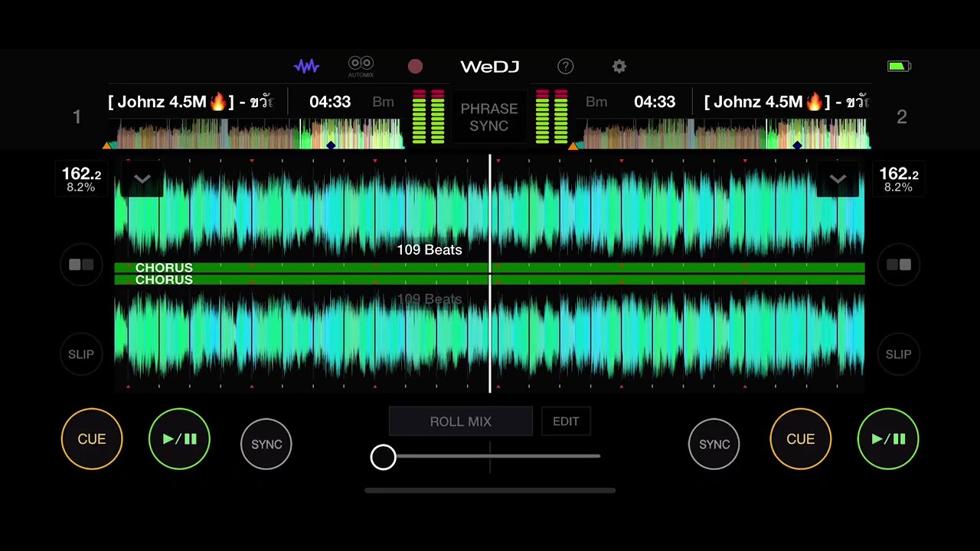Click the deck 2 level meter
This screenshot has width=980, height=551.
tap(551, 117)
